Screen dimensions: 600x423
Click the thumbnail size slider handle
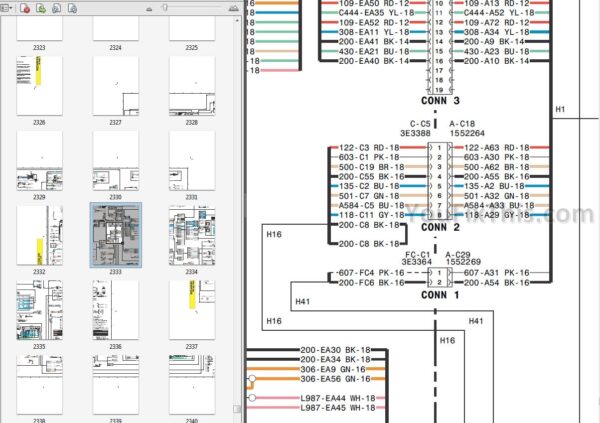164,8
